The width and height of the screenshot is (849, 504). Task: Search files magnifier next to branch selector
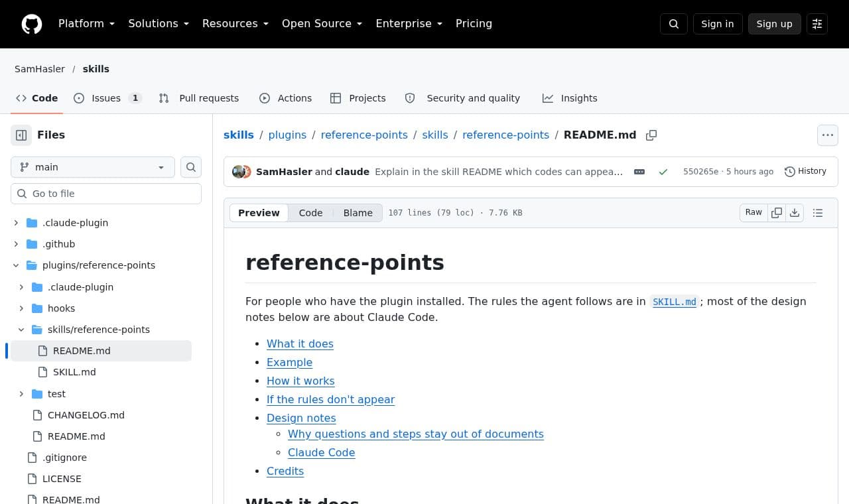point(191,167)
